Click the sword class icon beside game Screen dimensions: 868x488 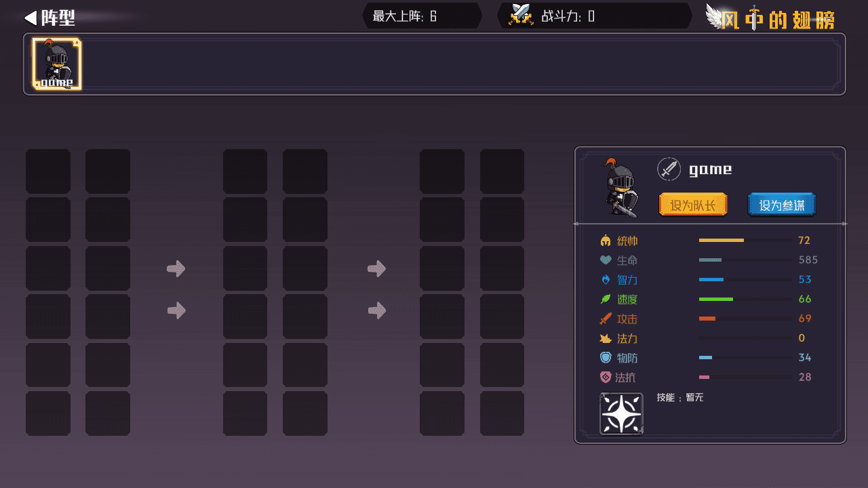pyautogui.click(x=669, y=169)
